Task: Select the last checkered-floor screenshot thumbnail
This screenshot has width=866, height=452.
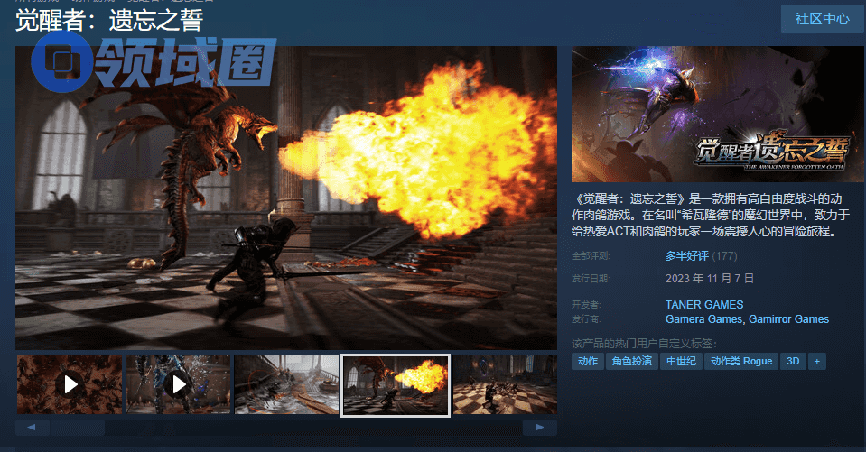Action: click(504, 384)
